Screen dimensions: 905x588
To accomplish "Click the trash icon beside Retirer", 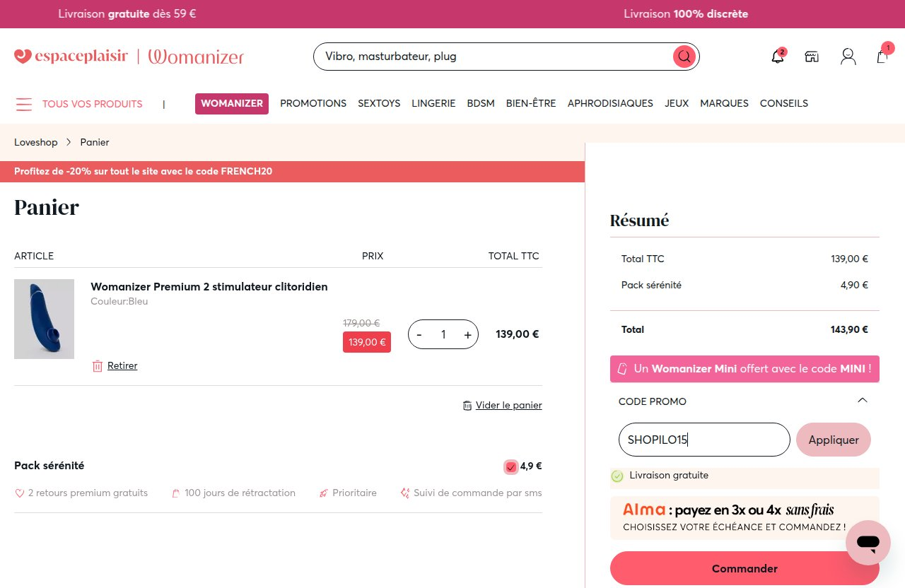I will [98, 366].
